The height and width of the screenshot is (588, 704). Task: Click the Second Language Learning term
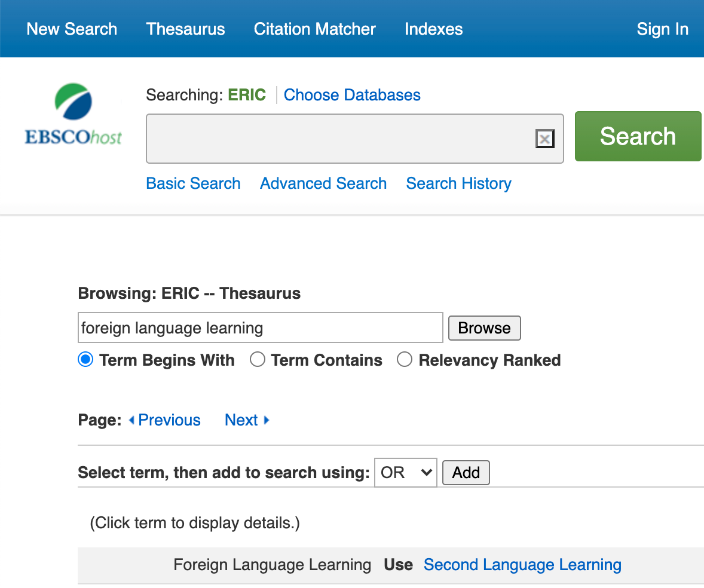pos(522,565)
